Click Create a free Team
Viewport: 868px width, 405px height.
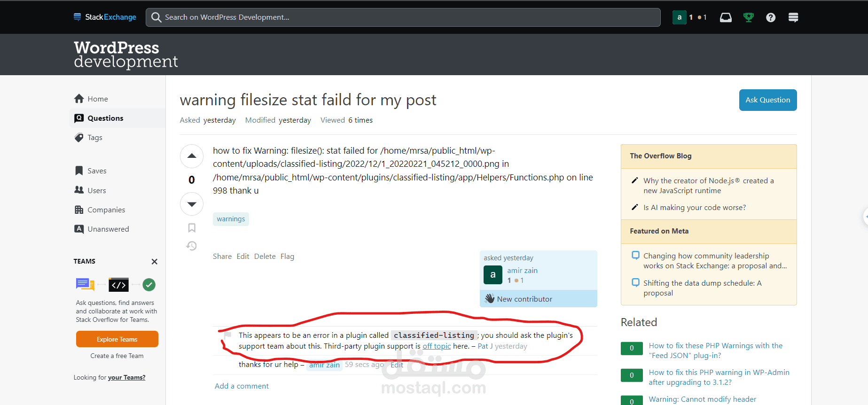tap(117, 356)
